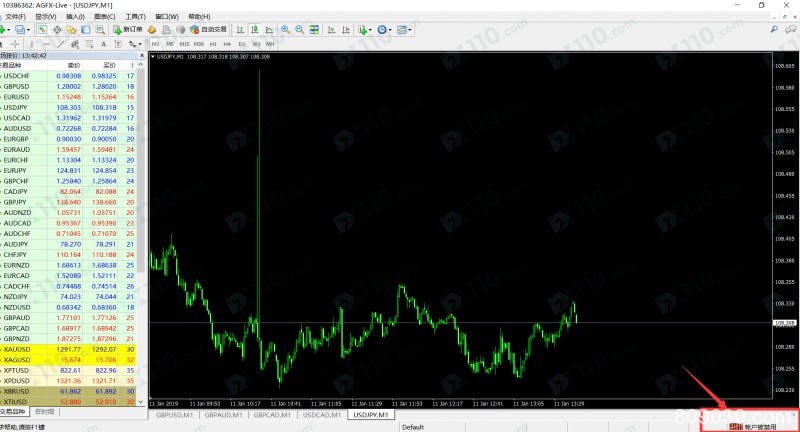The width and height of the screenshot is (800, 432).
Task: Click the Default profile status bar entry
Action: click(x=413, y=427)
